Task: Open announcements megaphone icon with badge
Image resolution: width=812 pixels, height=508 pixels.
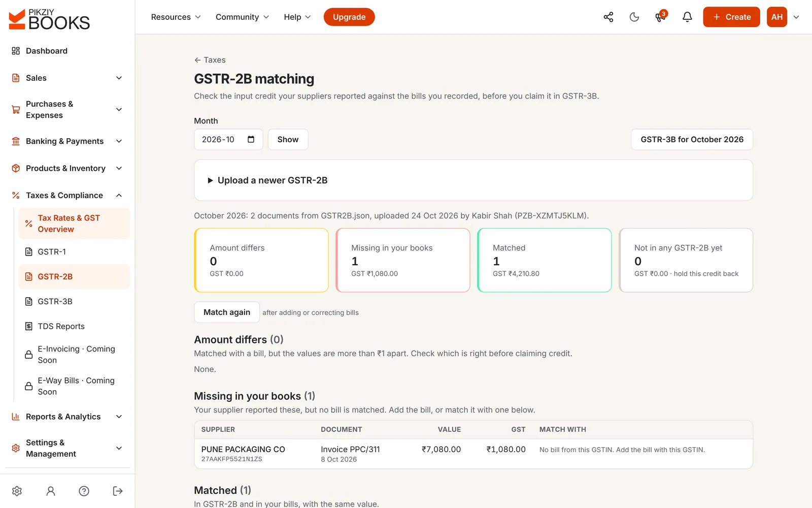Action: click(660, 17)
